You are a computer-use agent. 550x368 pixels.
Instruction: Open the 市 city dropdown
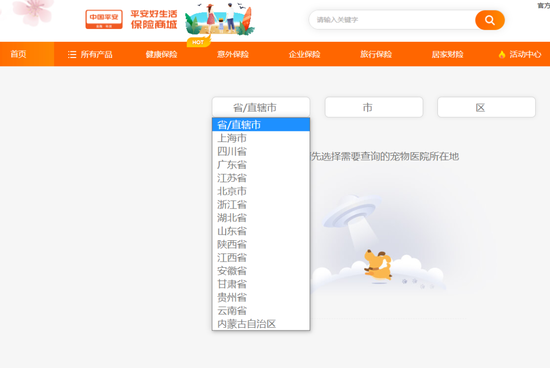(x=374, y=107)
